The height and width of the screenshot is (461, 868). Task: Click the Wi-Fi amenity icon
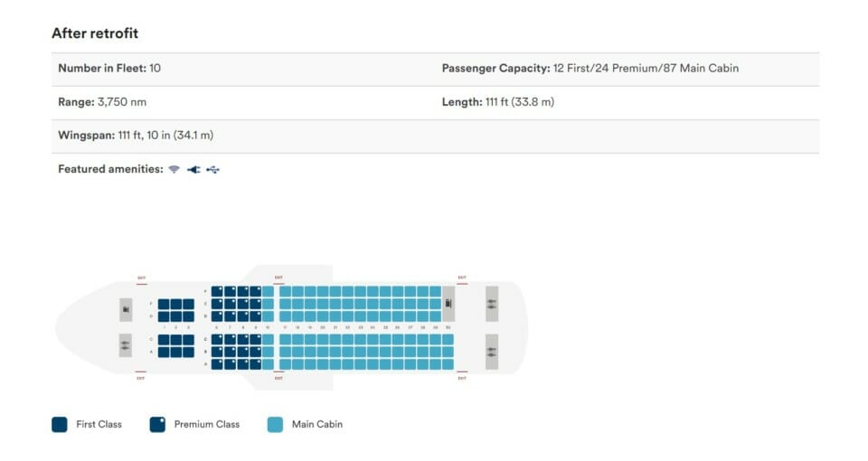click(x=175, y=169)
